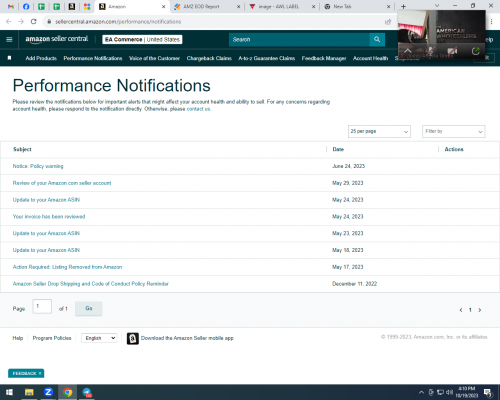Open Voice of the Customer nav item
500x400 pixels.
pos(154,58)
